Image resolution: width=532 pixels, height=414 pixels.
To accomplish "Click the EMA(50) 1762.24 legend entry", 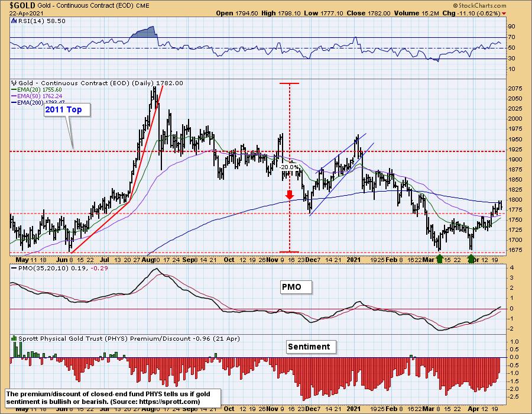I will tap(37, 96).
